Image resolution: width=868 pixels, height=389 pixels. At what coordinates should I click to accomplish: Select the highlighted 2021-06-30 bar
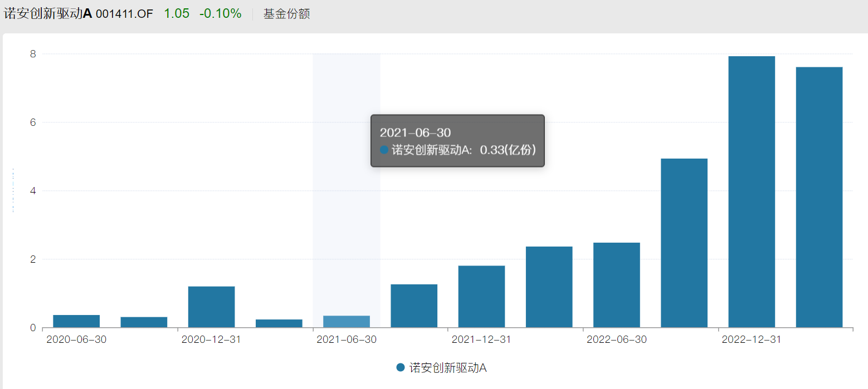point(347,322)
